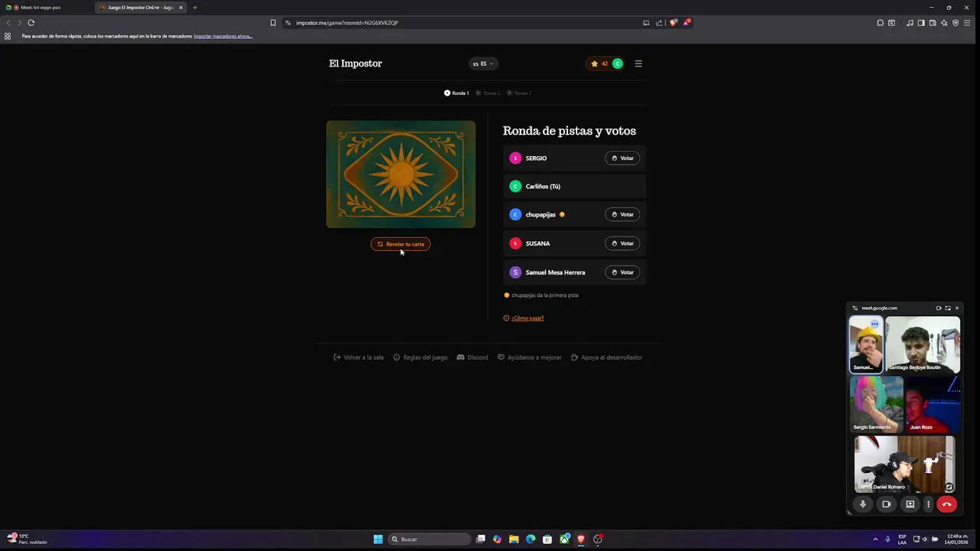Viewport: 980px width, 551px height.
Task: Open more options dots in Meet controls
Action: click(x=928, y=504)
